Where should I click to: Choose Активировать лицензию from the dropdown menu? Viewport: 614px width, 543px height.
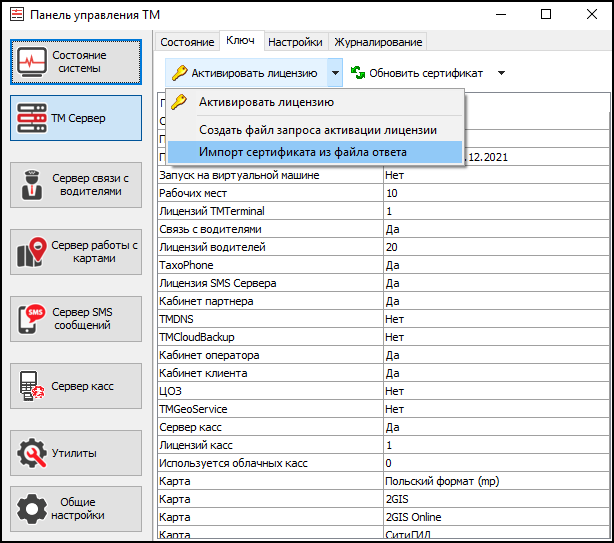tap(266, 102)
